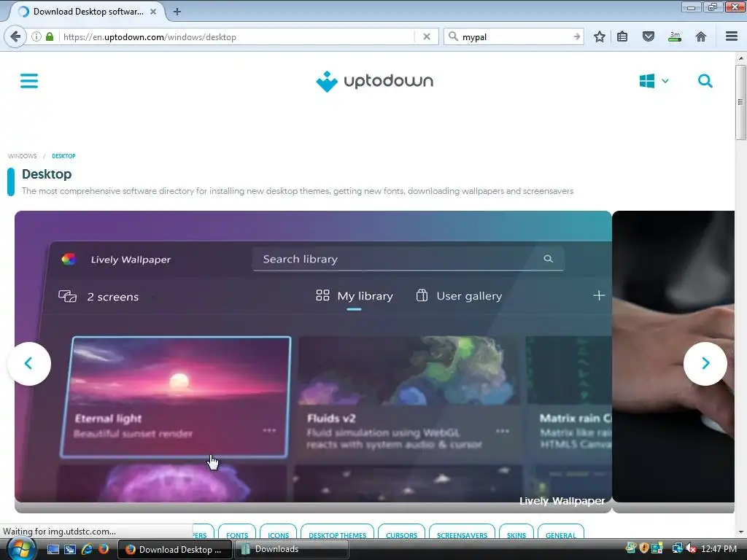
Task: Click the address bar URL field
Action: (236, 36)
